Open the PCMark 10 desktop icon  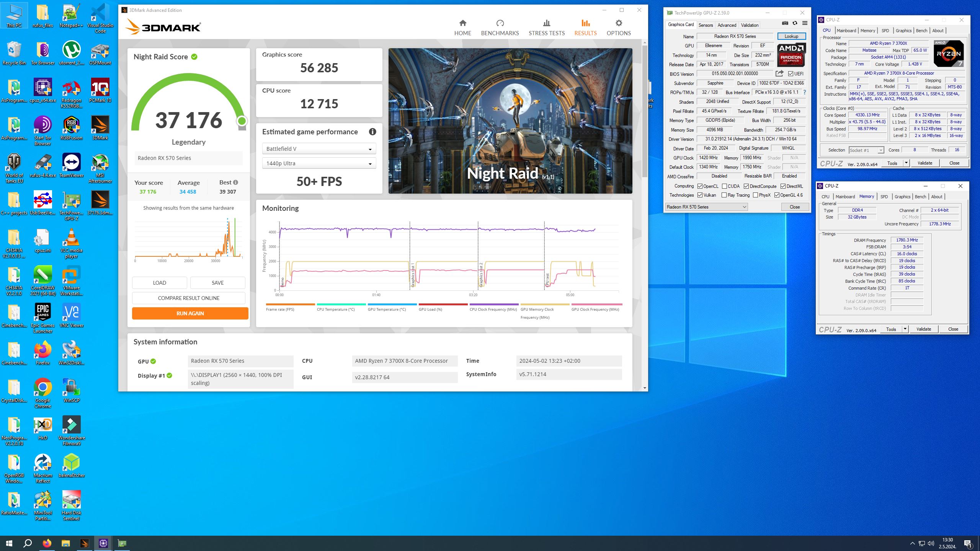(x=100, y=90)
